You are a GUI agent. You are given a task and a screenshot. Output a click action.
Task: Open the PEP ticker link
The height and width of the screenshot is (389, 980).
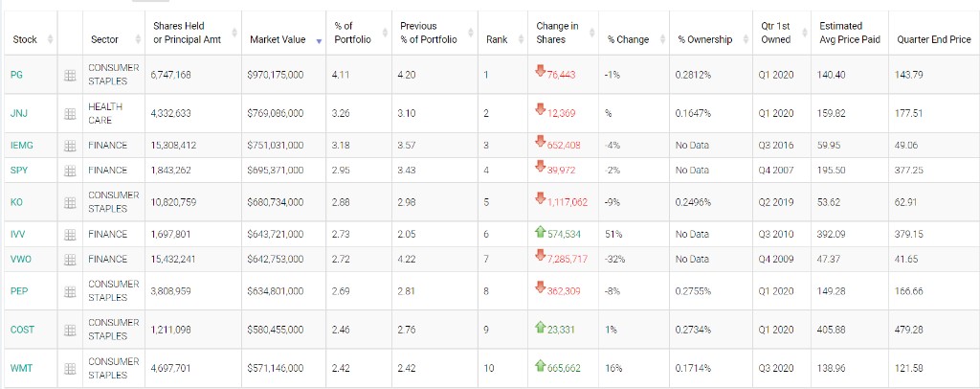(x=18, y=290)
